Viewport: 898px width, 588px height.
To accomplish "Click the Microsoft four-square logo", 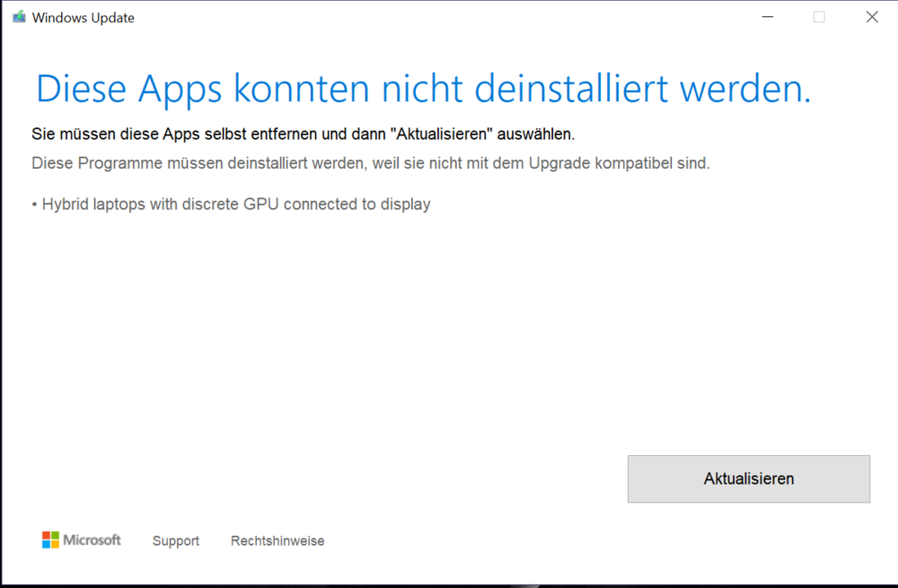I will 50,540.
